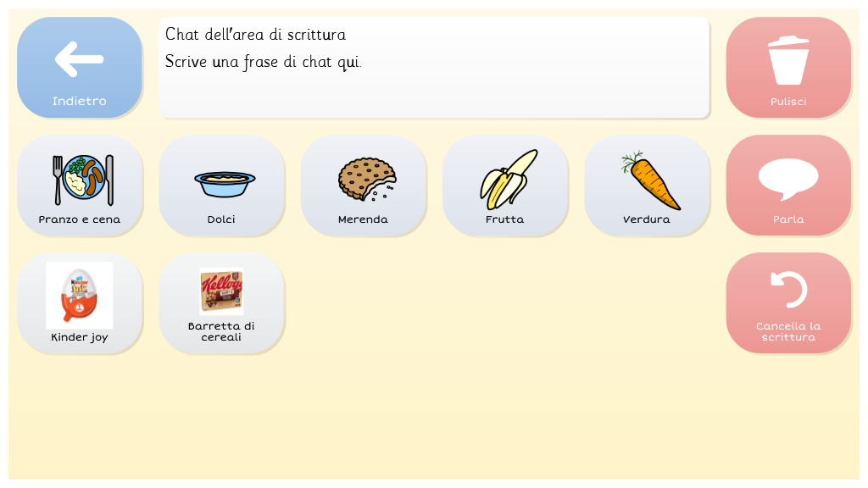Viewport: 868px width, 488px height.
Task: Click the speech bubble icon
Action: tap(788, 178)
